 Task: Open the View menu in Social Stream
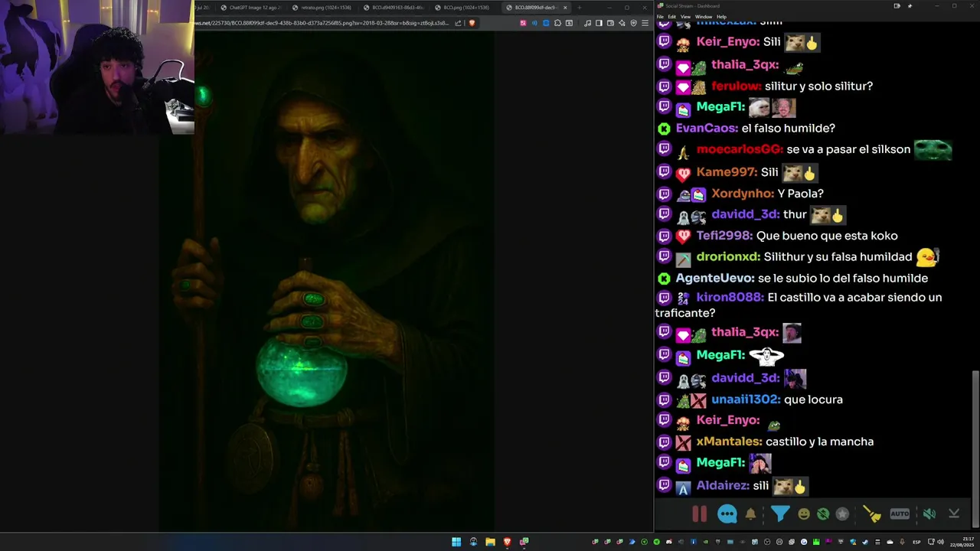pos(685,17)
